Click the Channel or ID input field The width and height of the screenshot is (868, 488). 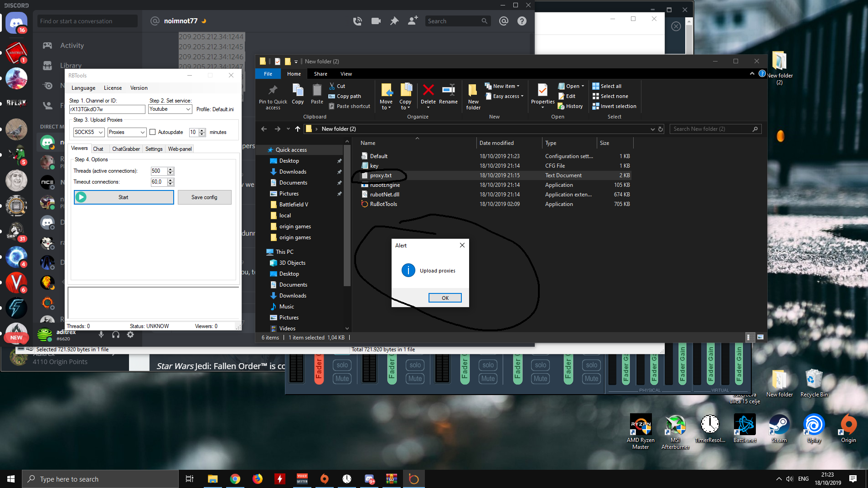click(x=107, y=109)
